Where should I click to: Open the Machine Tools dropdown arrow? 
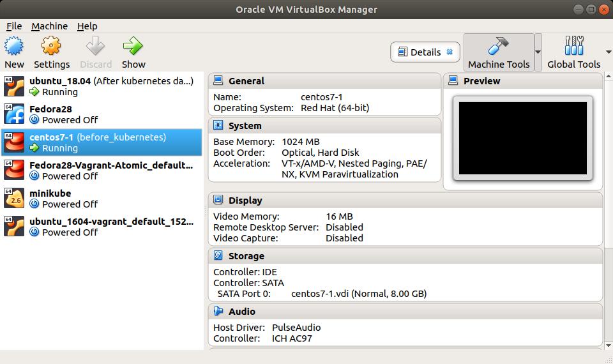coord(538,52)
